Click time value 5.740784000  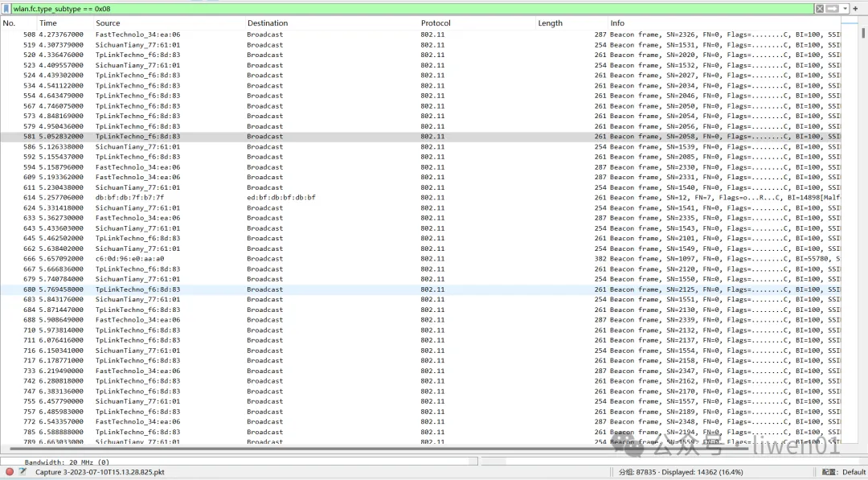[61, 279]
